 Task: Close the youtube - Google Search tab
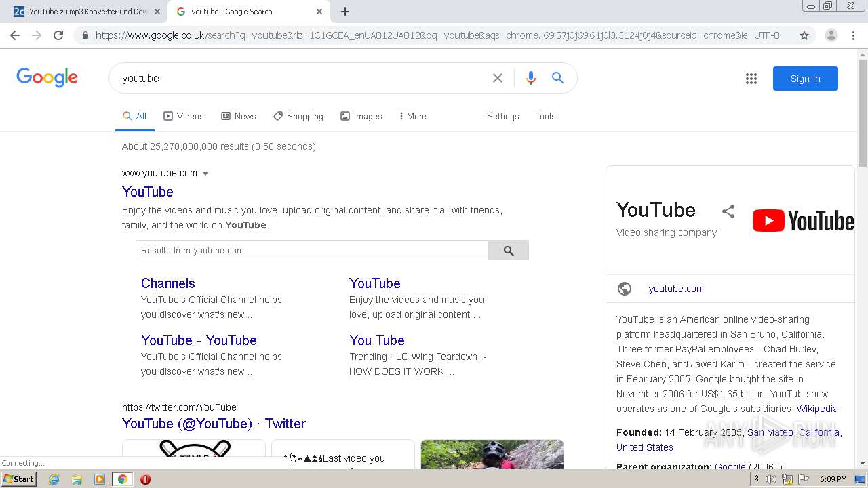[x=319, y=12]
